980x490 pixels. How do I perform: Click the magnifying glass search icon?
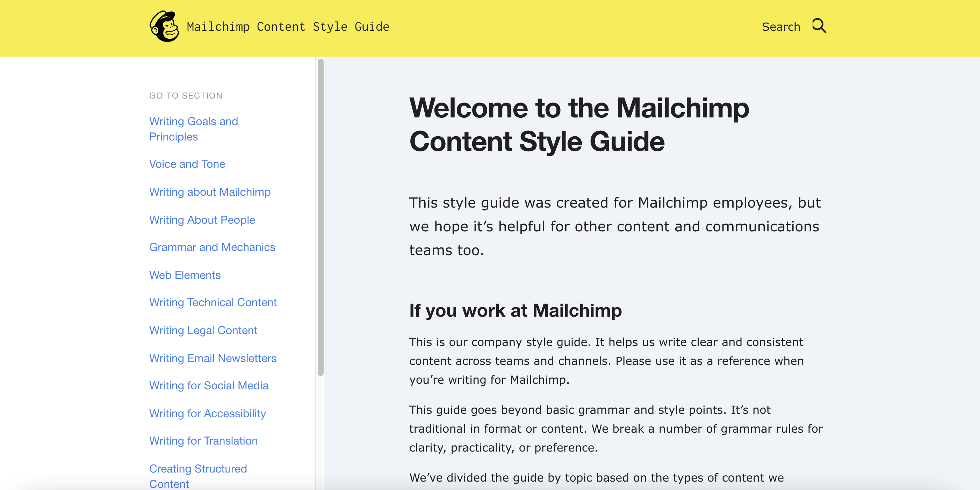(819, 26)
